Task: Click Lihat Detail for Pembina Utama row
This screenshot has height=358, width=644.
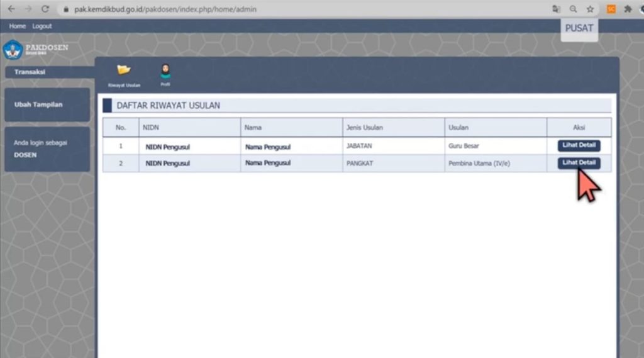Action: coord(579,163)
